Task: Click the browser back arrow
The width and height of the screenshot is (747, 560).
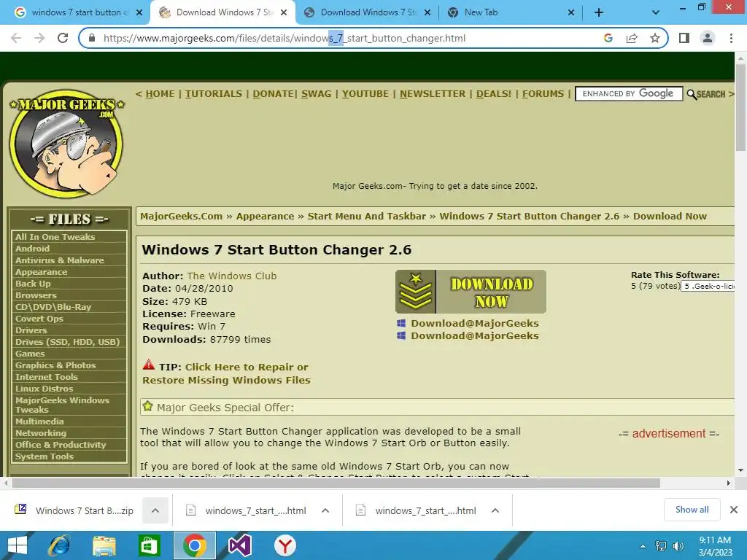Action: (x=16, y=38)
